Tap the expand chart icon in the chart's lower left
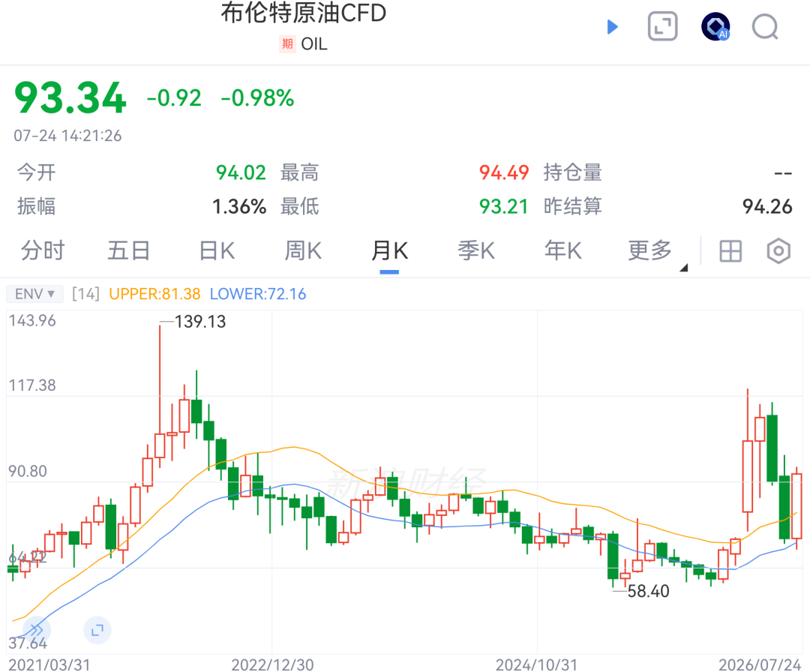Screen dimensions: 810x672 coord(97,630)
